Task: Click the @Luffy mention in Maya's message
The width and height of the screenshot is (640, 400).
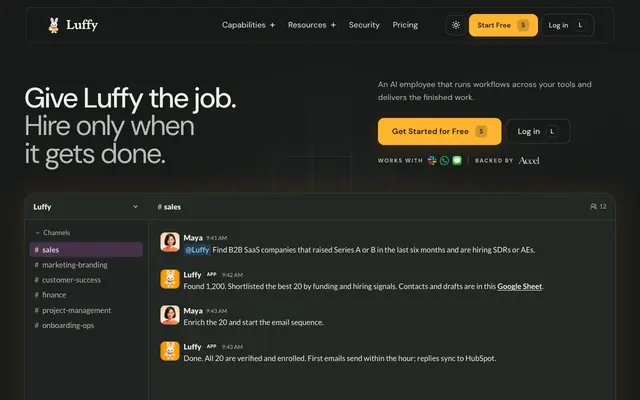Action: point(197,250)
